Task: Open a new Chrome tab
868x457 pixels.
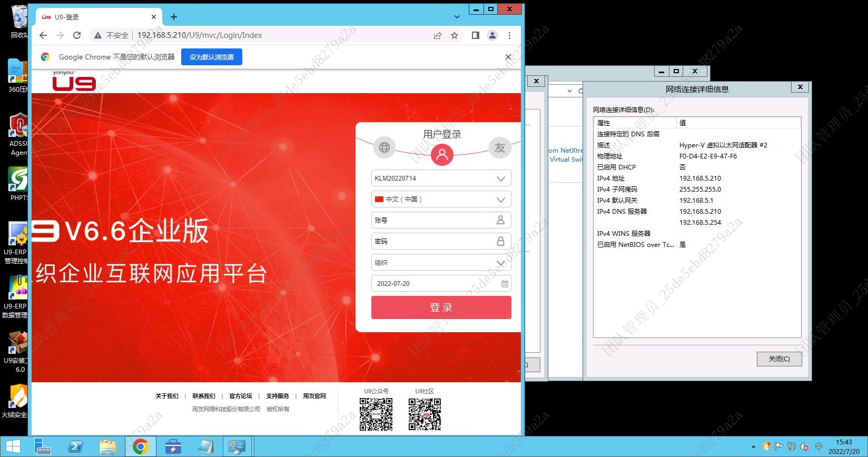Action: coord(174,17)
